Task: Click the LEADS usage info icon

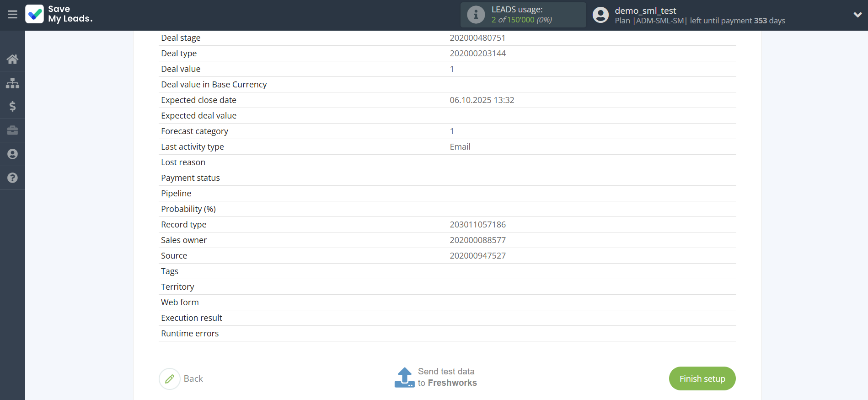Action: point(476,15)
